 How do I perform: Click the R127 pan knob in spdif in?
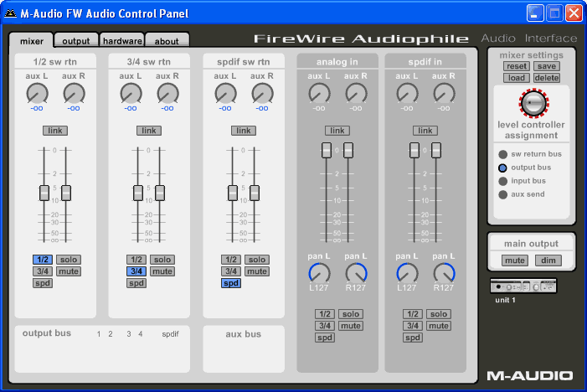pyautogui.click(x=444, y=273)
